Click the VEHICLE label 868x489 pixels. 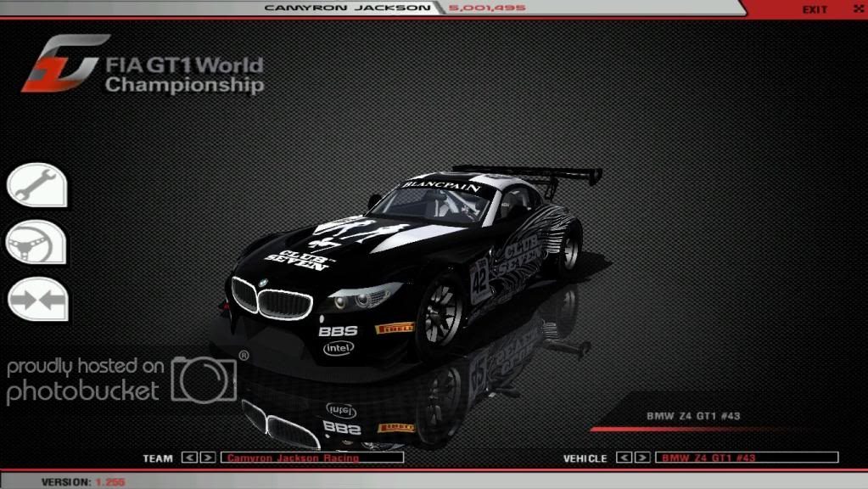pyautogui.click(x=585, y=458)
